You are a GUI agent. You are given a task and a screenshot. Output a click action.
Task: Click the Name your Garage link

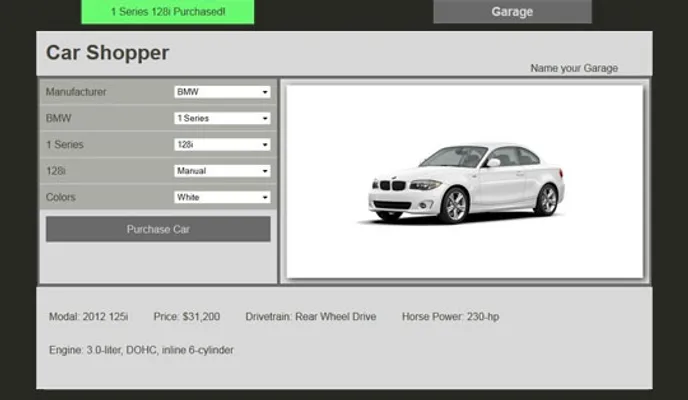click(x=573, y=68)
